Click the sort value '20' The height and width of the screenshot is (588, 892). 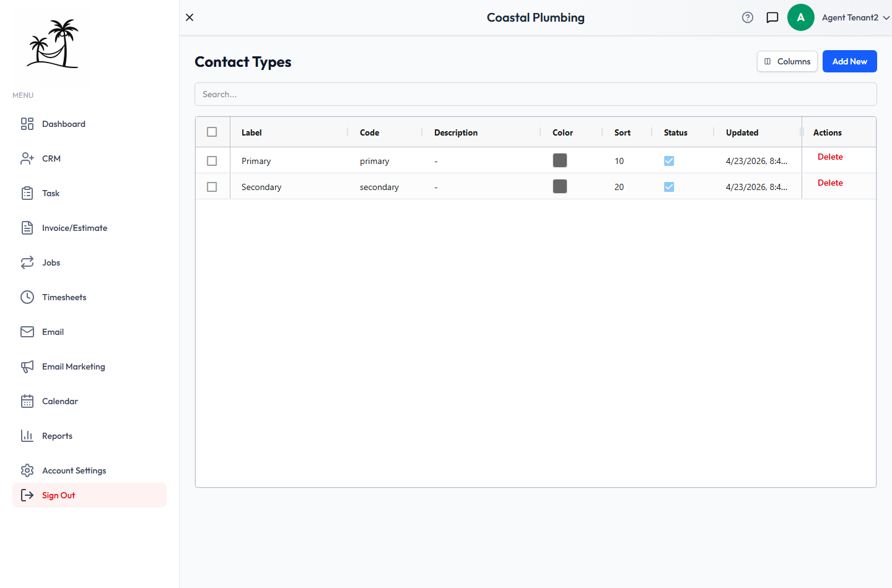[x=619, y=187]
